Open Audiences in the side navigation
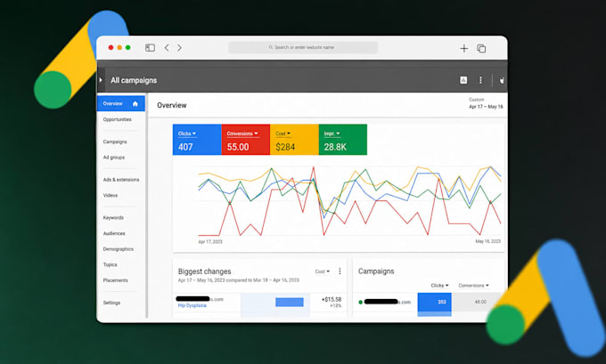Screen dimensions: 606x364 click(x=114, y=233)
